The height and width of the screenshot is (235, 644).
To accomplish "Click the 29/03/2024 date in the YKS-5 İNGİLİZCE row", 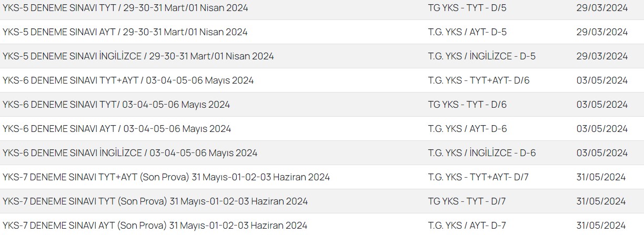I will point(602,56).
